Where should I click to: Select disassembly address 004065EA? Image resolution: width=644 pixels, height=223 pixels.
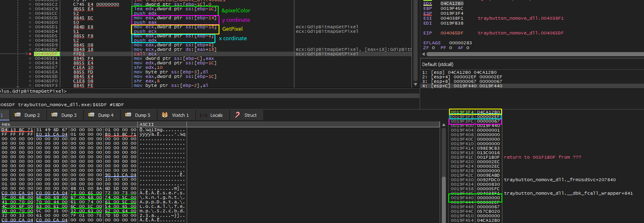[46, 72]
